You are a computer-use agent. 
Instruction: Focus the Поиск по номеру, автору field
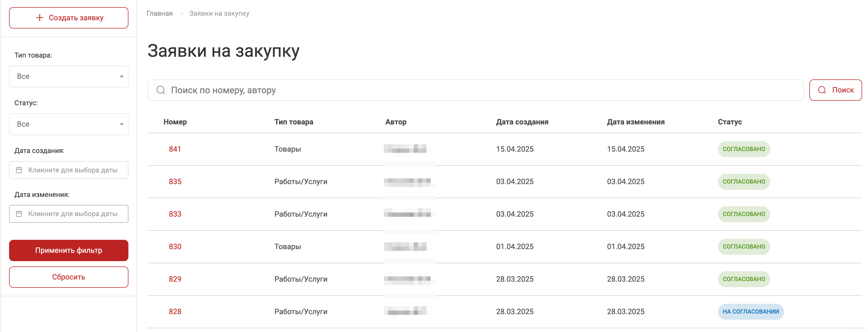point(472,90)
